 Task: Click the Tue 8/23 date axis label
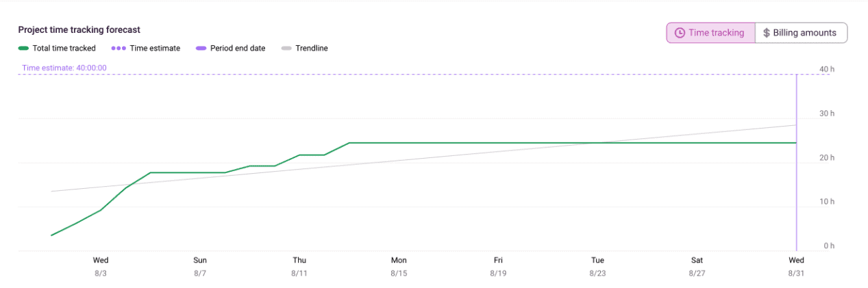click(x=597, y=266)
